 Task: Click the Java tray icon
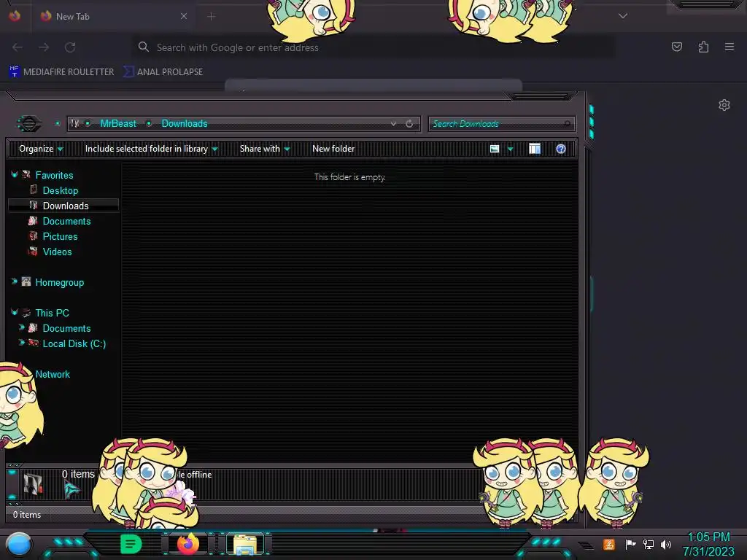[609, 544]
